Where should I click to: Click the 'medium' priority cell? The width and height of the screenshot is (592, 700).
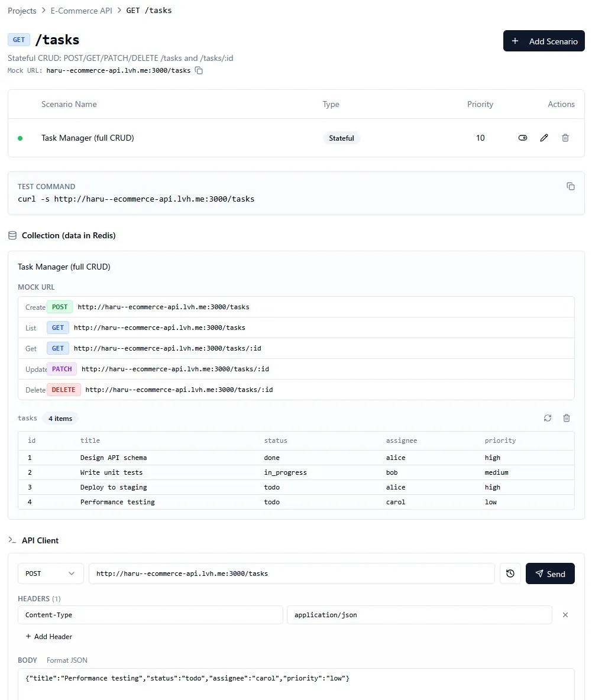pos(496,472)
